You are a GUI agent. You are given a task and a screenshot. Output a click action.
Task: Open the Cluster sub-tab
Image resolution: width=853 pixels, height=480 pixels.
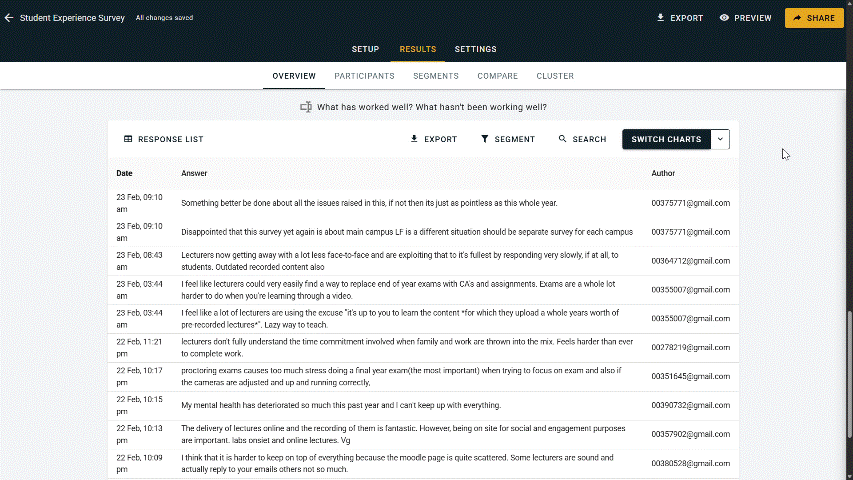click(x=555, y=76)
